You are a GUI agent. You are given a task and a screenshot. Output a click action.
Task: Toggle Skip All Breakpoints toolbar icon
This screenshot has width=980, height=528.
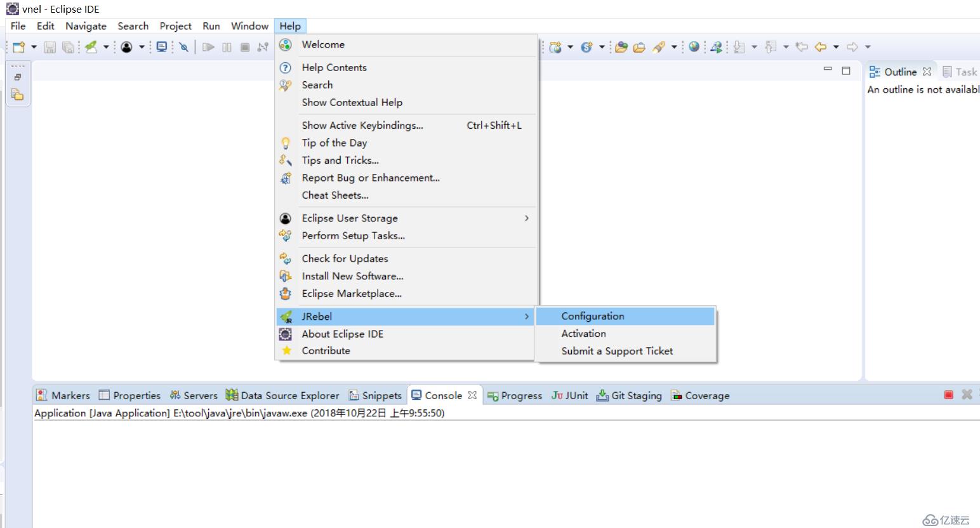pos(183,47)
